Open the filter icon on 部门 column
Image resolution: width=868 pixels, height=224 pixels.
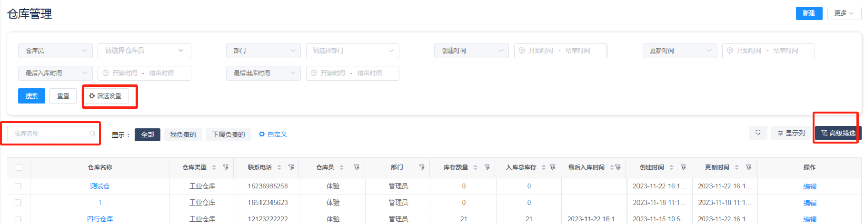click(x=422, y=167)
